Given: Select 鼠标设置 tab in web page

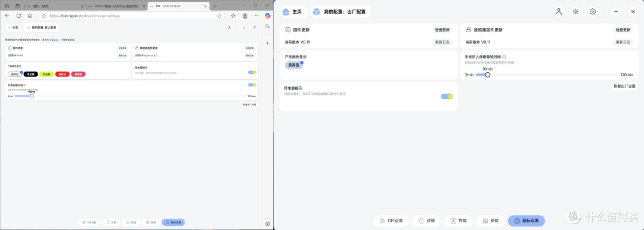Looking at the screenshot, I should (174, 222).
